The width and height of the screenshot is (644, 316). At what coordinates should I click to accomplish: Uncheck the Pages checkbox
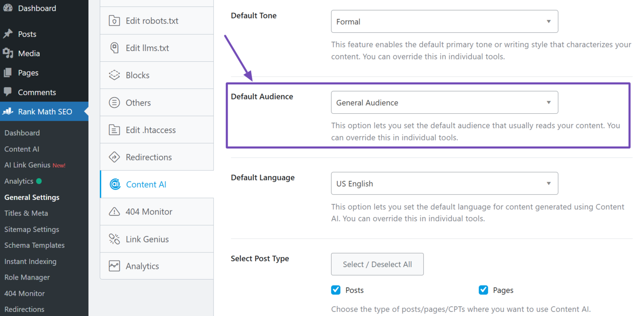[483, 290]
